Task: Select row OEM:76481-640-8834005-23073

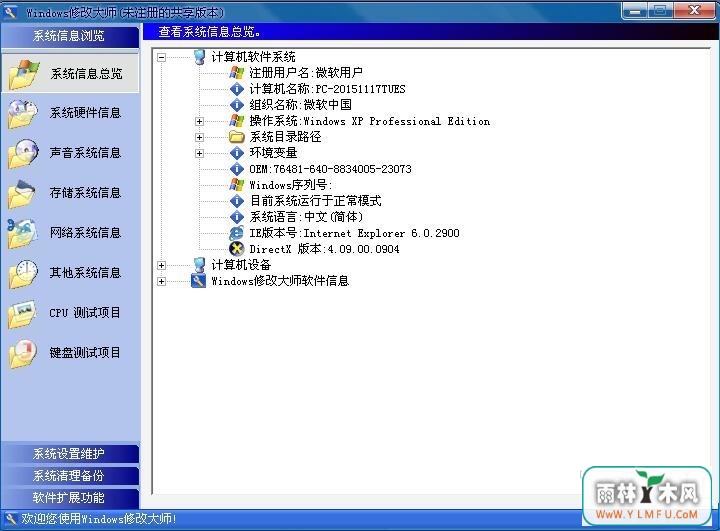Action: (x=331, y=169)
